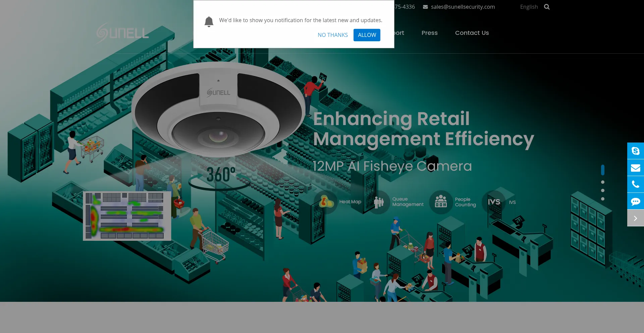Click the sales@sunellsecurity.com email link
The image size is (644, 333).
(463, 7)
